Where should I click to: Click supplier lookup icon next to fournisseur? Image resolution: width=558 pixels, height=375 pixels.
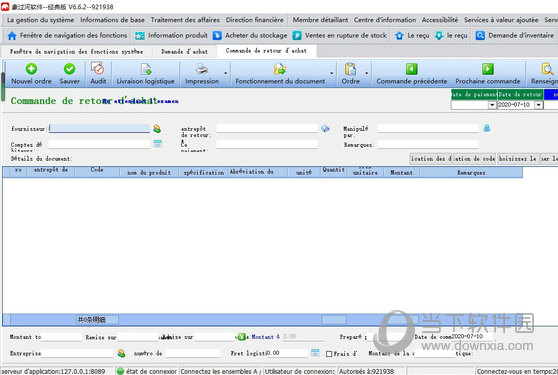click(157, 128)
